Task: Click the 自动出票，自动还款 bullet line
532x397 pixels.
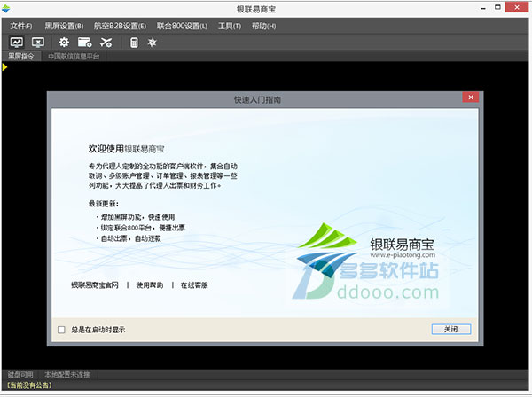Action: (129, 238)
